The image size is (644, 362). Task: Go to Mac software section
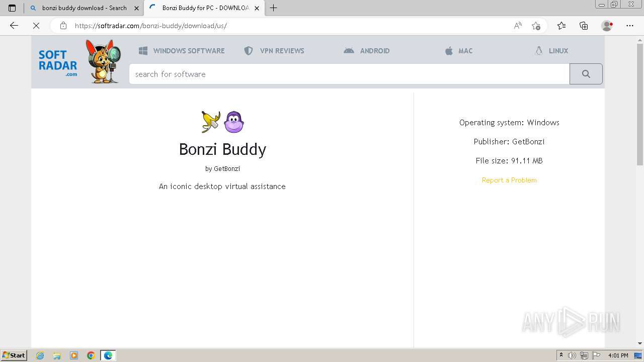[459, 51]
